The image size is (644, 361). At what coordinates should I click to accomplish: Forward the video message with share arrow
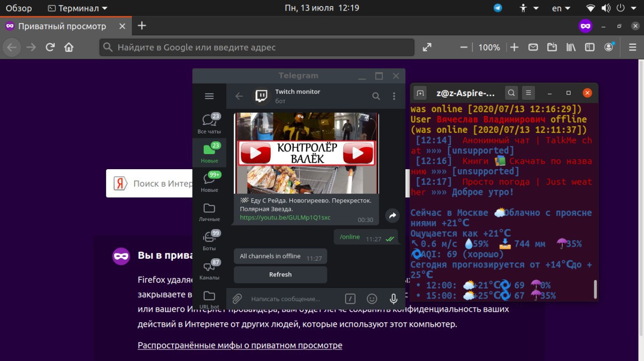392,215
